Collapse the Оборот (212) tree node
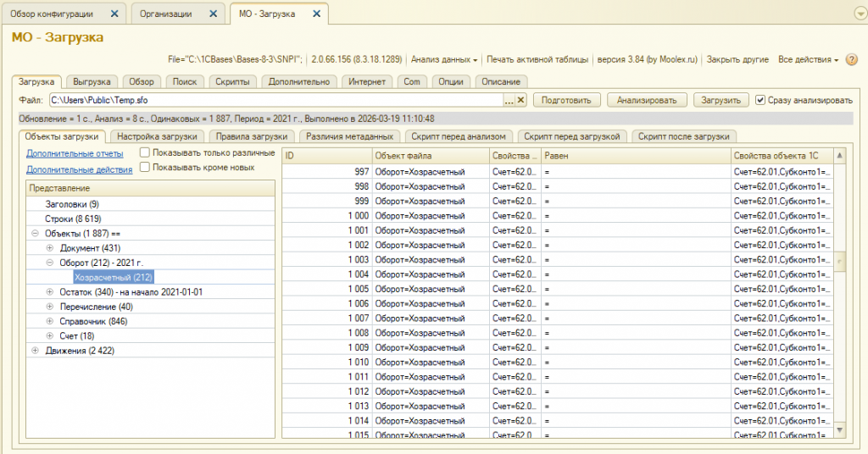 [49, 263]
